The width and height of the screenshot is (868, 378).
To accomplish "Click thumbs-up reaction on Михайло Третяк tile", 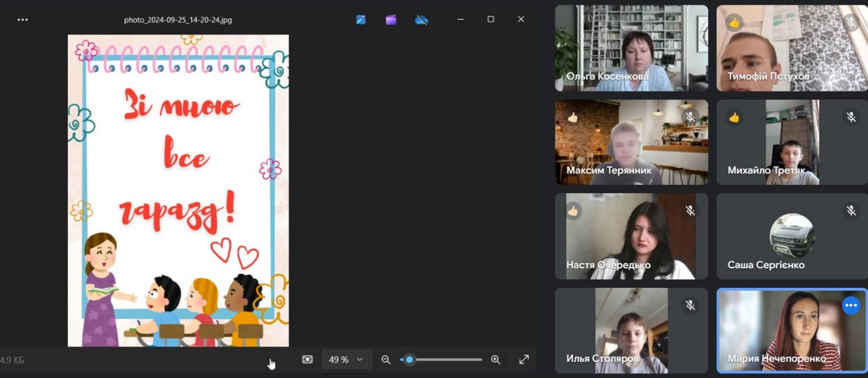I will pos(734,117).
